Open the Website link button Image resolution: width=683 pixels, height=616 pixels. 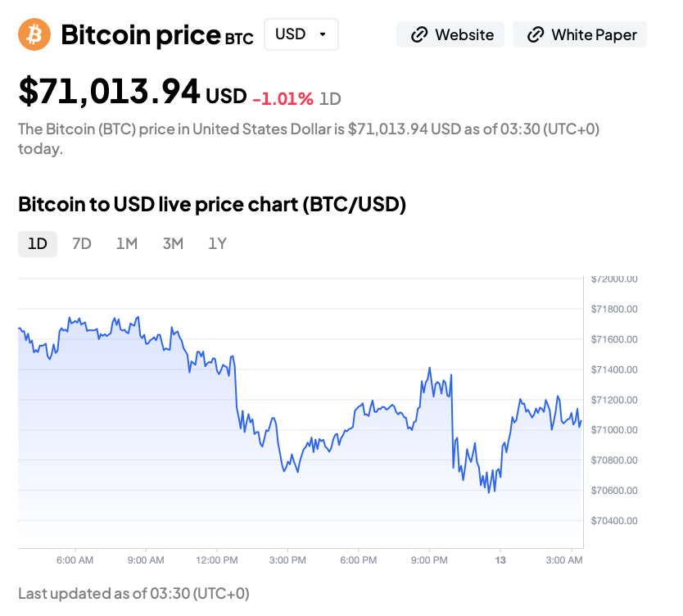[x=451, y=34]
